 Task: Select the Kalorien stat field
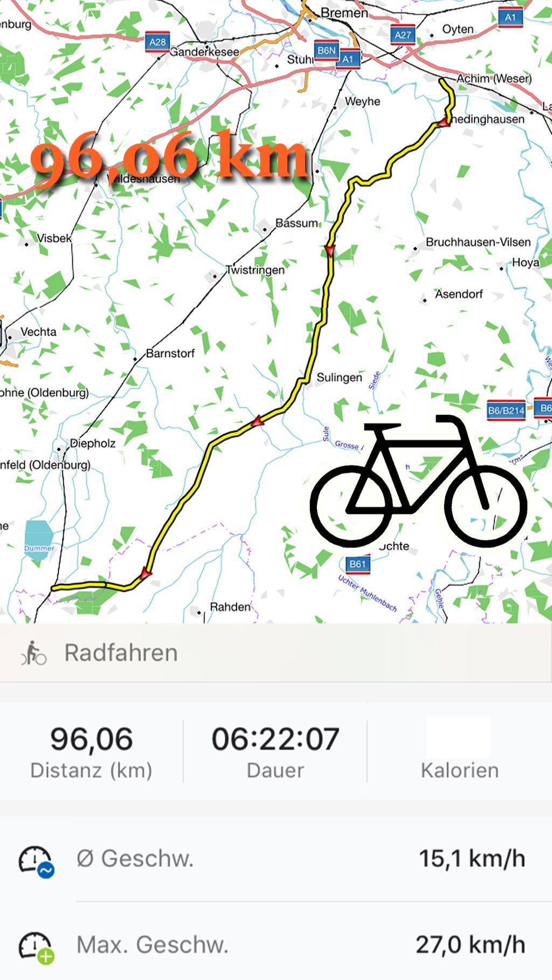coord(459,750)
